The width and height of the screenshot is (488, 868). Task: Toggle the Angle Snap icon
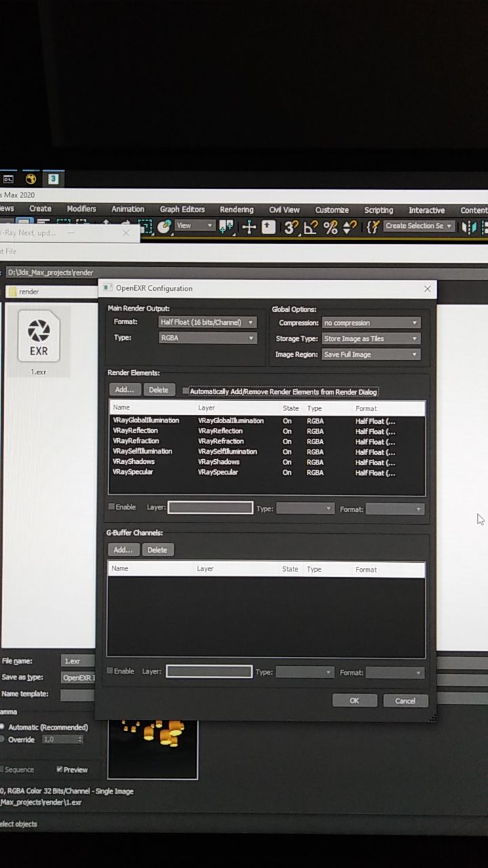pyautogui.click(x=311, y=227)
